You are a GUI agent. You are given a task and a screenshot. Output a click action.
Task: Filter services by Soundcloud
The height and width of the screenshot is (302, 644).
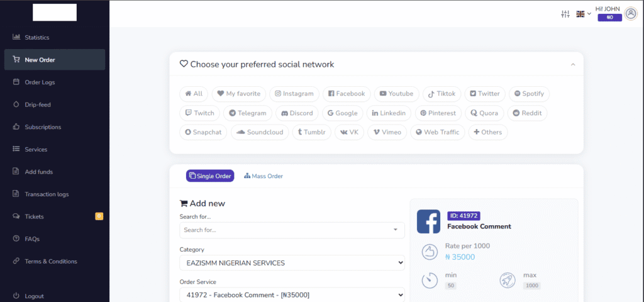[260, 132]
